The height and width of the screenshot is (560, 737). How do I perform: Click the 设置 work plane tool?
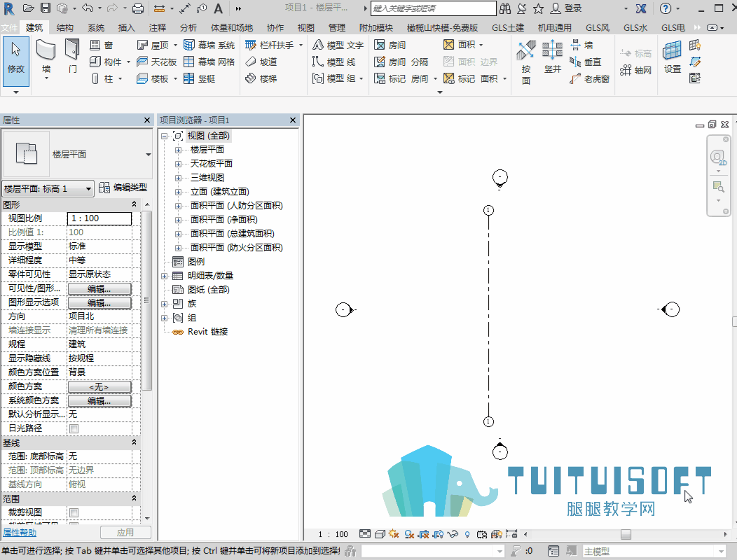click(x=672, y=57)
